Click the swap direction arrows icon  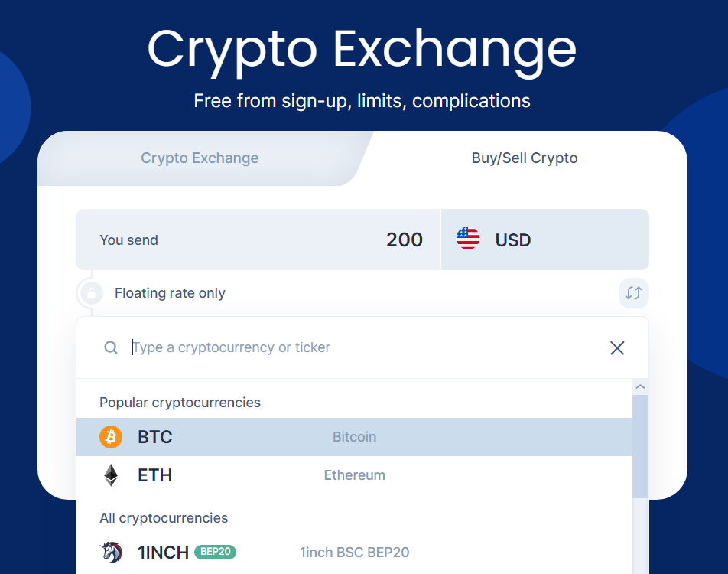click(x=633, y=293)
